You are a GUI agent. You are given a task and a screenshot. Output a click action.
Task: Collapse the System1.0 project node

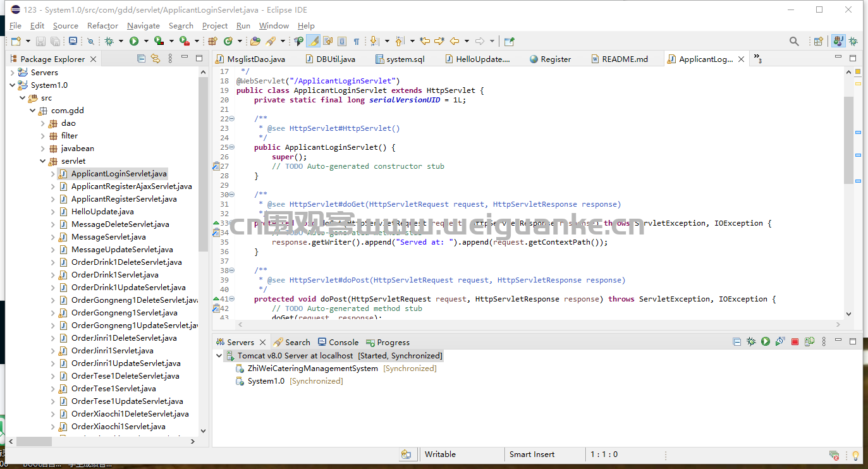click(x=13, y=85)
